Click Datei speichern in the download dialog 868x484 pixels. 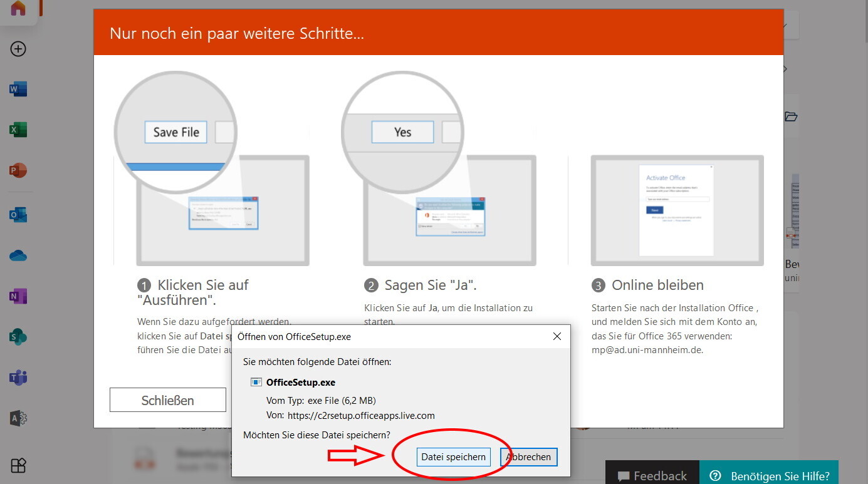pyautogui.click(x=453, y=457)
